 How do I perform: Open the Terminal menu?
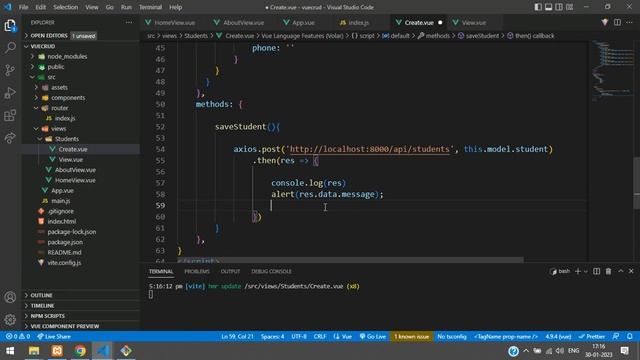click(150, 7)
